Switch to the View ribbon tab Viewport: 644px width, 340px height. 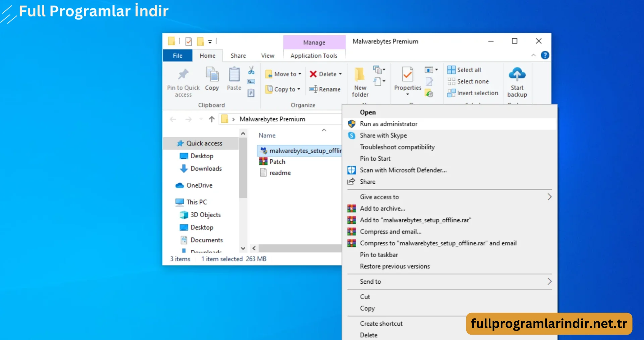tap(268, 56)
